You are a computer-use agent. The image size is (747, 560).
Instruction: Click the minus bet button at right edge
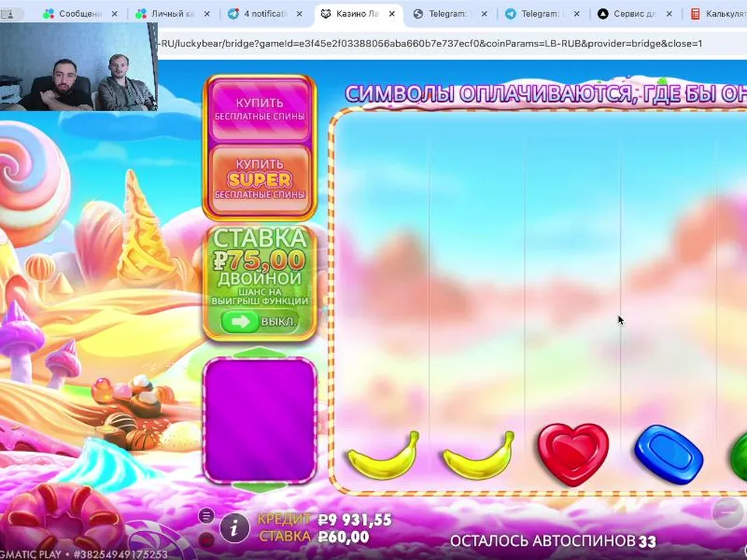(729, 512)
